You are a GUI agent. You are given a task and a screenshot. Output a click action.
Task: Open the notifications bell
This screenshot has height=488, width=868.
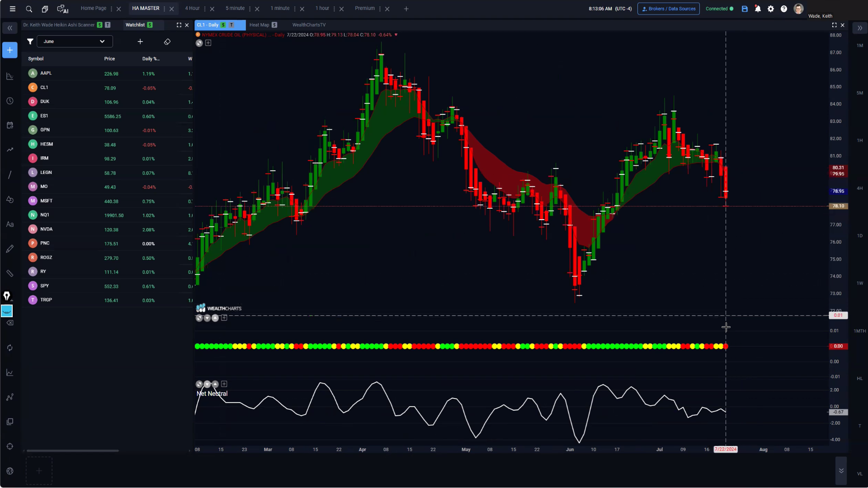click(758, 9)
